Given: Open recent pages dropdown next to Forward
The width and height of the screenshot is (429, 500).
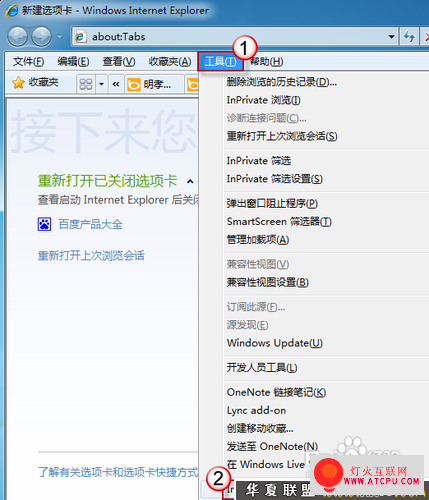Looking at the screenshot, I should 59,36.
